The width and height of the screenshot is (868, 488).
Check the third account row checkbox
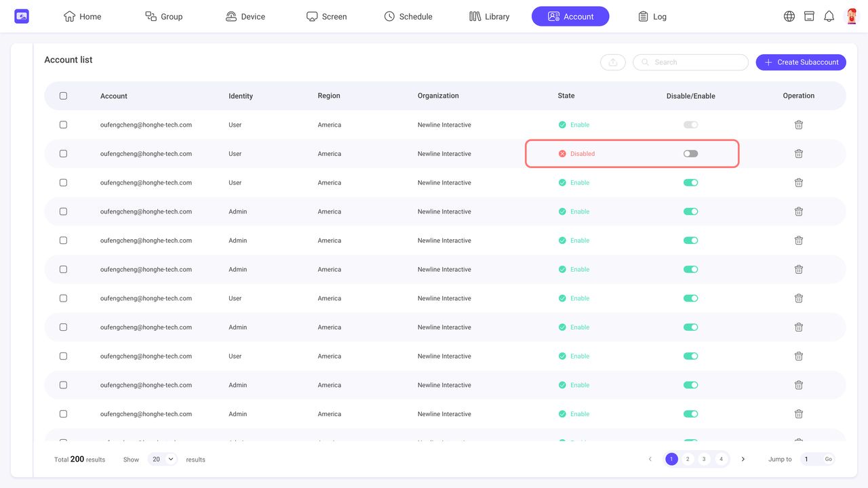click(x=63, y=183)
